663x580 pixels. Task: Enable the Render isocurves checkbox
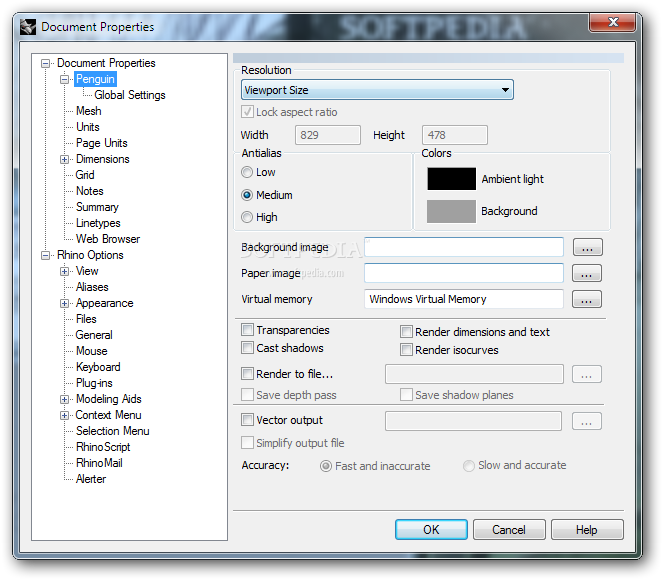point(406,350)
